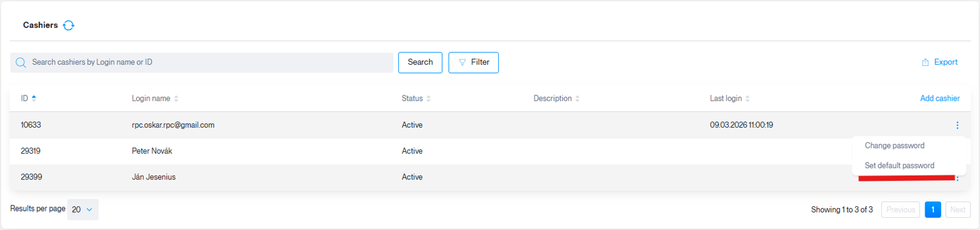Focus the cashier search field
980x230 pixels.
(x=202, y=62)
